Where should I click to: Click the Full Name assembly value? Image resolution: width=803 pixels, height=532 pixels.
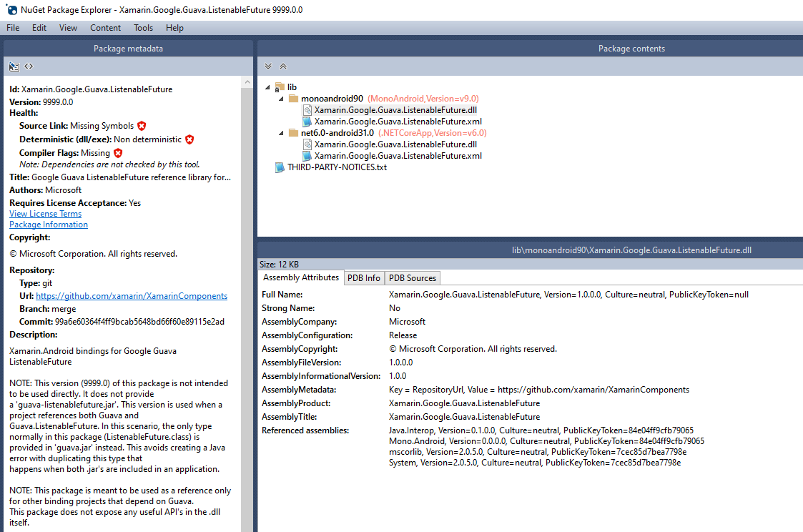click(568, 295)
